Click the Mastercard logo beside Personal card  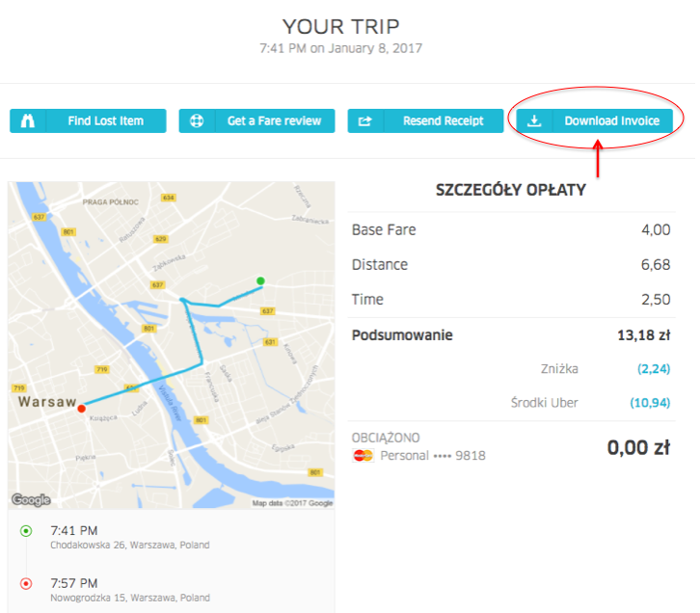pyautogui.click(x=363, y=455)
